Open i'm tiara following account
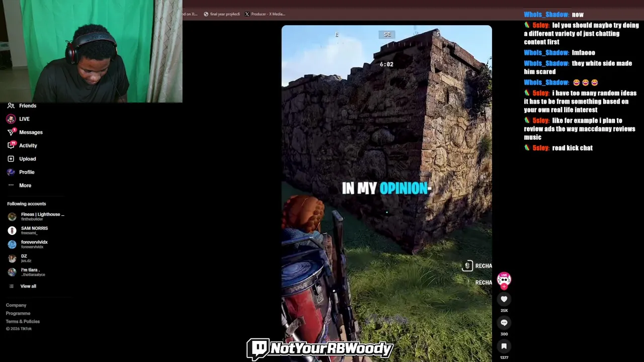 coord(27,272)
